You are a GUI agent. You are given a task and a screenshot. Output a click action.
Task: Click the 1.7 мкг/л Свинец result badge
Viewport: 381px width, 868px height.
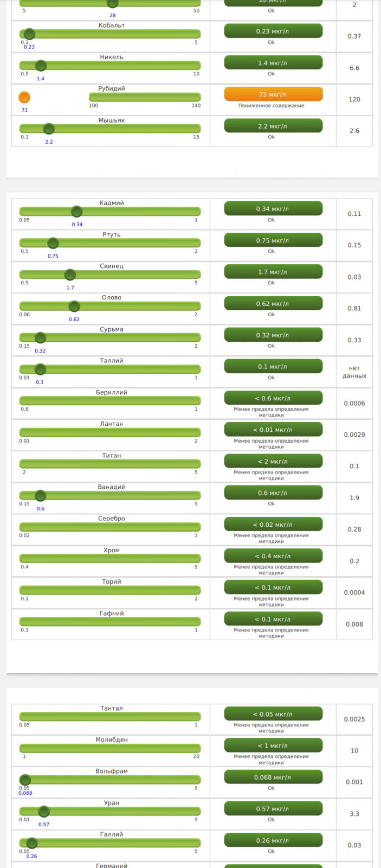click(273, 272)
